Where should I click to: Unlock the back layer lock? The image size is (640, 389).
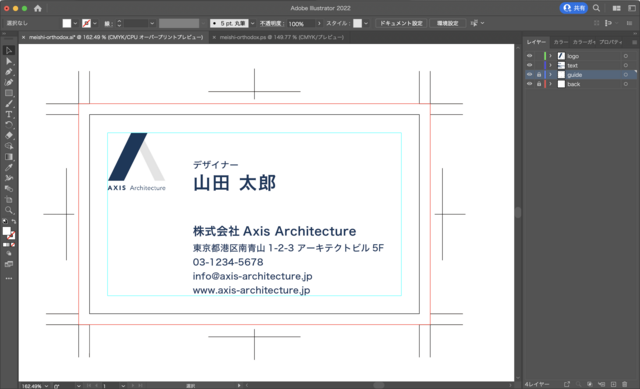539,84
